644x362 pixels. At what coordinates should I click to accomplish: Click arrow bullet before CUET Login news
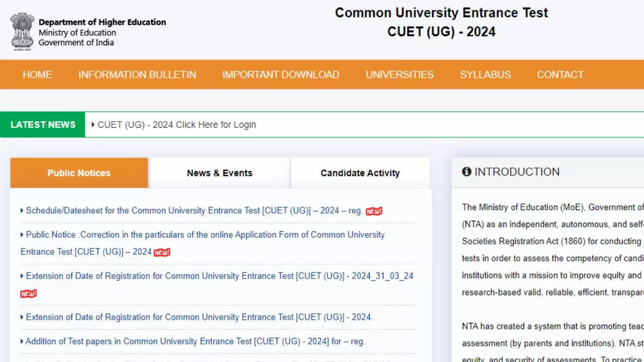[93, 125]
